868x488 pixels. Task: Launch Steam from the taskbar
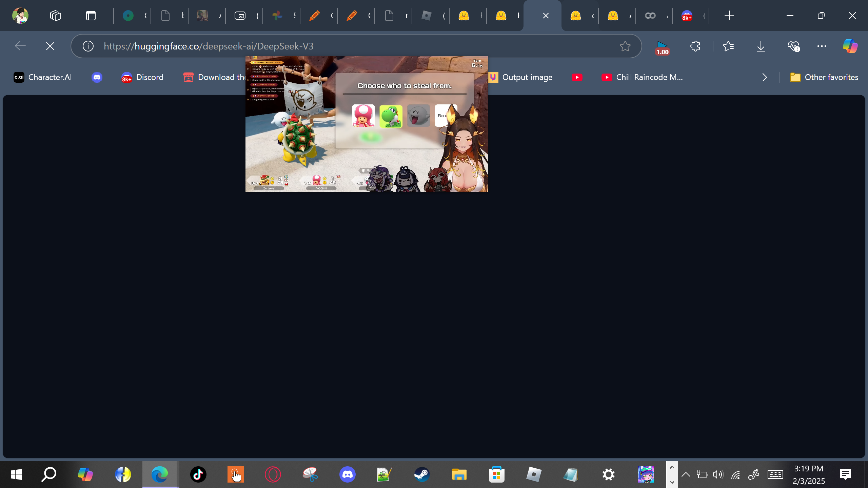tap(422, 474)
